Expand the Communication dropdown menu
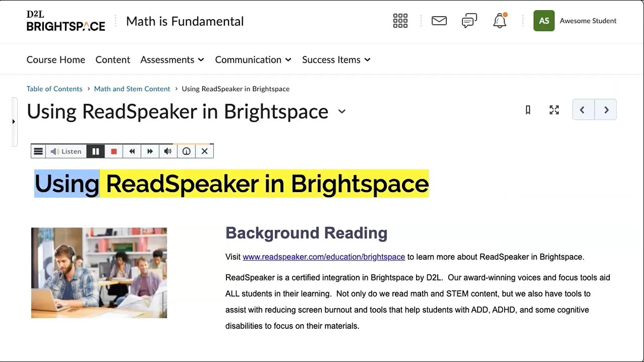This screenshot has height=362, width=644. (253, 59)
